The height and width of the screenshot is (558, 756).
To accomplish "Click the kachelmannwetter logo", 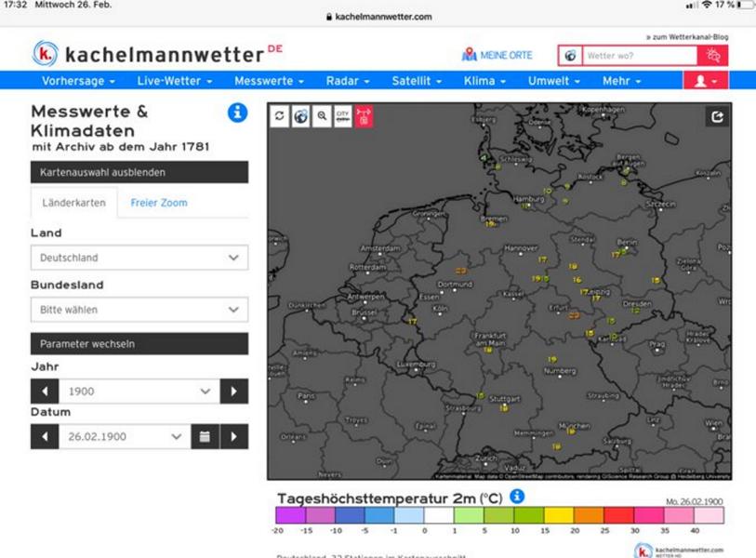I will [157, 54].
